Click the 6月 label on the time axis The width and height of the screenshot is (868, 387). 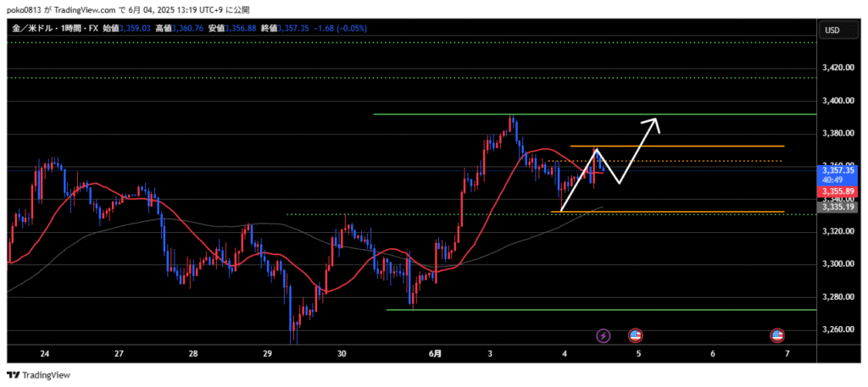tap(434, 354)
